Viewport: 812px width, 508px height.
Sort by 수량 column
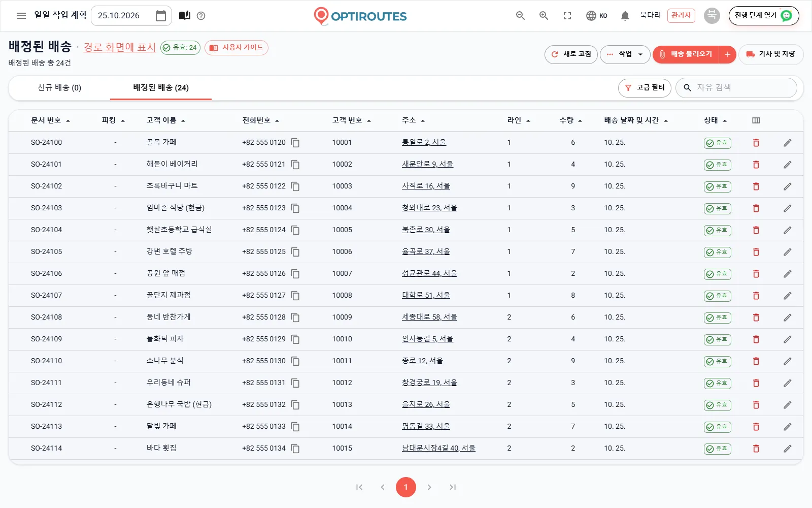570,120
